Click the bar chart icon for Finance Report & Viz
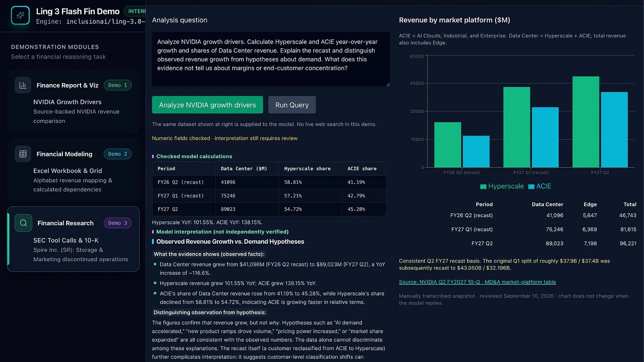This screenshot has height=362, width=644. (x=23, y=85)
